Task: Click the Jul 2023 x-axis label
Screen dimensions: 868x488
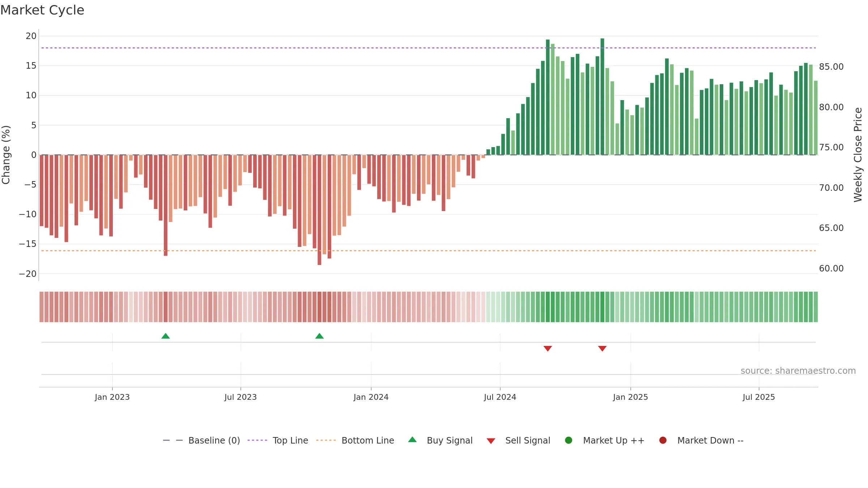Action: (x=241, y=397)
